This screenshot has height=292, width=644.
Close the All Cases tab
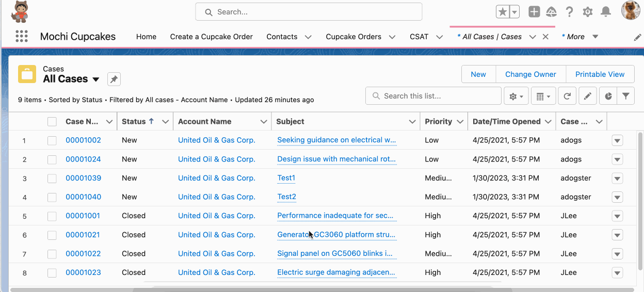point(545,37)
